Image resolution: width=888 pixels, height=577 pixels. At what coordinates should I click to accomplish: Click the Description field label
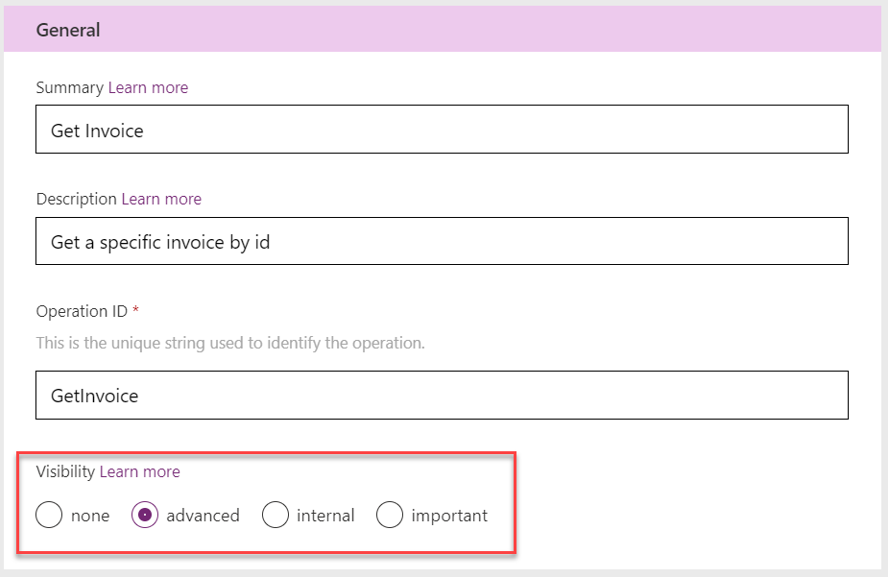click(76, 199)
